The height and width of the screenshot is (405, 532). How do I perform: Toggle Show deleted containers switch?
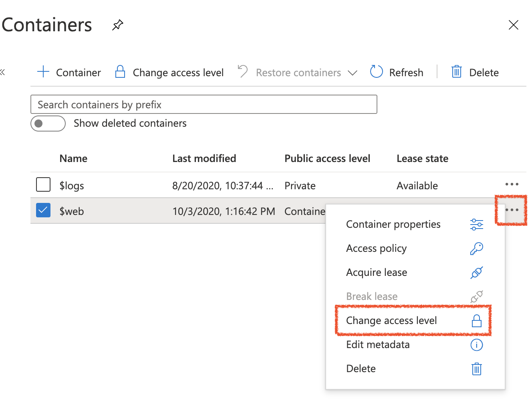48,124
